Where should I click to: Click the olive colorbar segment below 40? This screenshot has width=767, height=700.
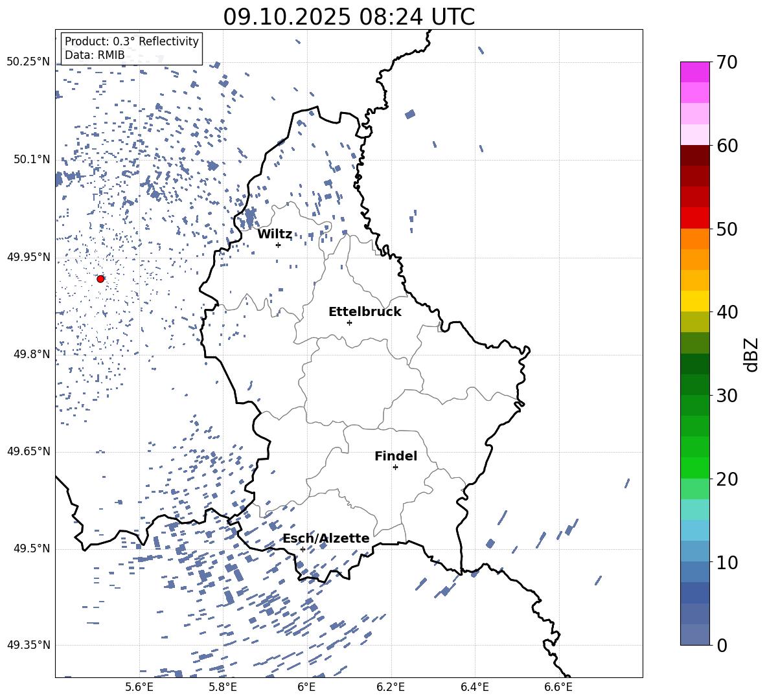click(694, 322)
